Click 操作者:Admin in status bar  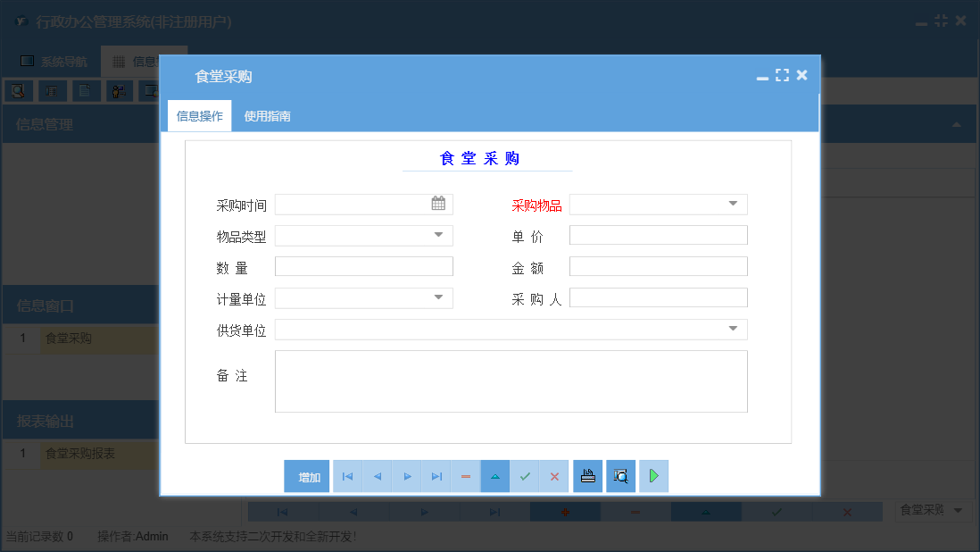(x=132, y=537)
